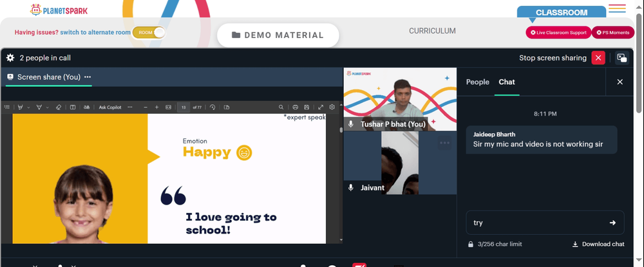Click Live Classroom Support button
This screenshot has width=644, height=267.
click(x=558, y=32)
